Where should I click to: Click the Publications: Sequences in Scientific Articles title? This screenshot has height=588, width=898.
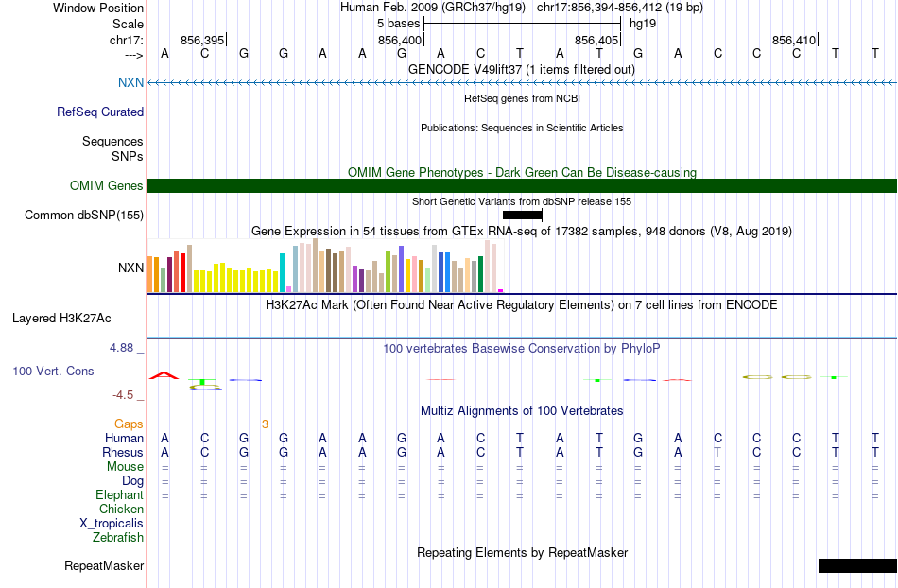(522, 128)
